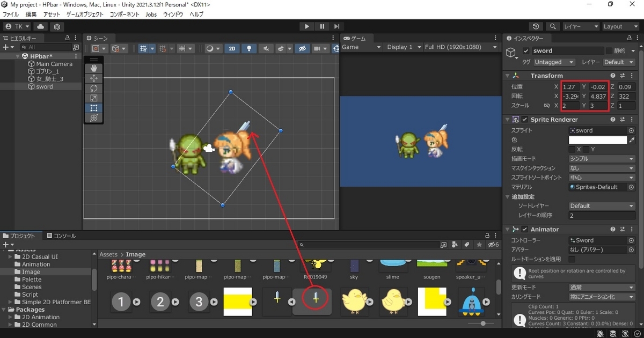Open the Full HD resolution dropdown
This screenshot has width=644, height=338.
(460, 47)
